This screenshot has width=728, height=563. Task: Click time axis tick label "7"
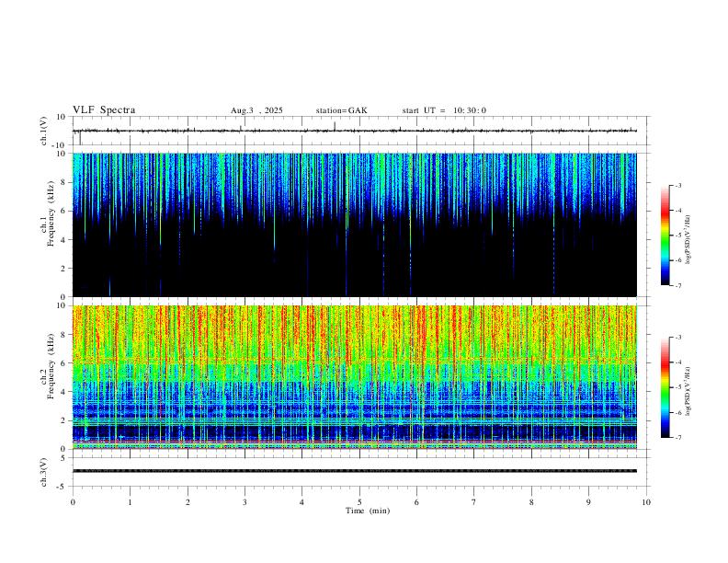pos(474,502)
